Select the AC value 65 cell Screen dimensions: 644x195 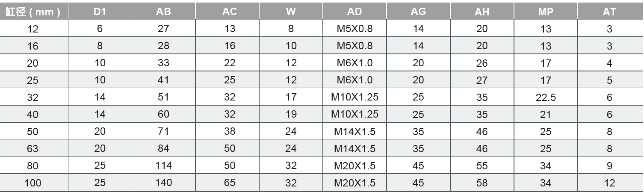point(230,183)
